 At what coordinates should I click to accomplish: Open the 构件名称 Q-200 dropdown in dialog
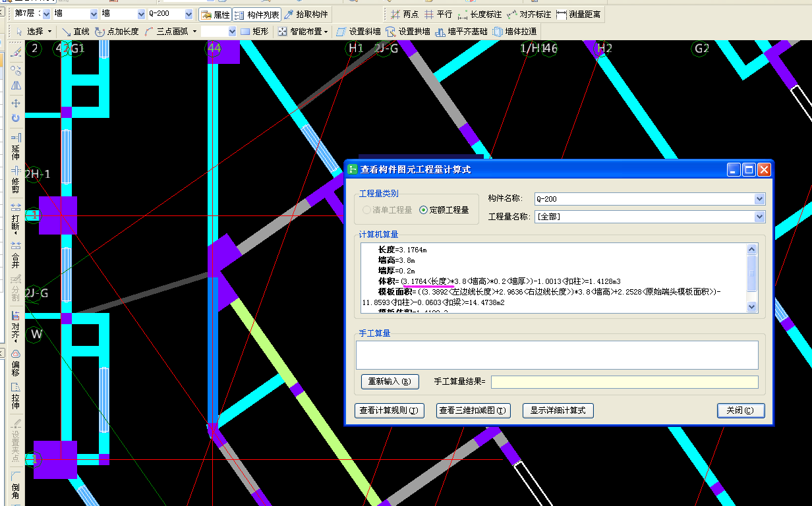click(760, 199)
